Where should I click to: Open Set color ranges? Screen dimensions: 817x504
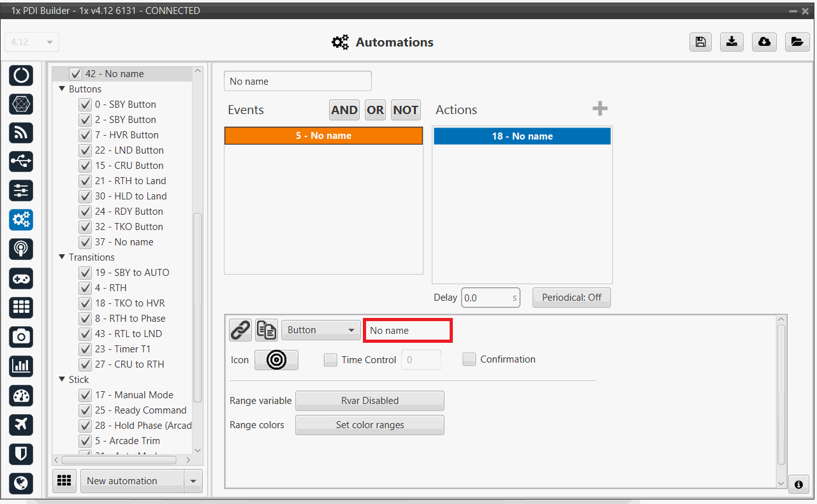[x=369, y=425]
